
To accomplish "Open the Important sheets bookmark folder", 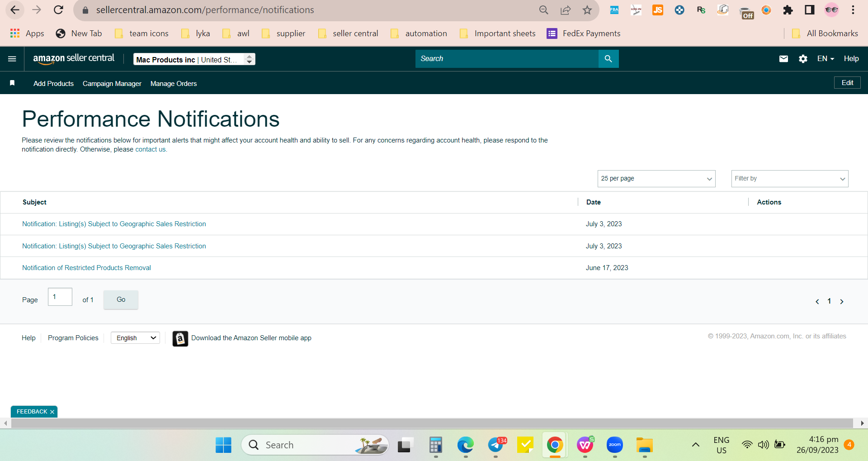I will click(497, 33).
